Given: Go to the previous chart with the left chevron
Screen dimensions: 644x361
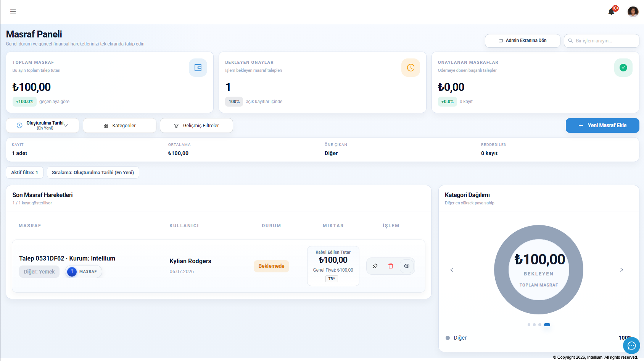Looking at the screenshot, I should (x=452, y=270).
